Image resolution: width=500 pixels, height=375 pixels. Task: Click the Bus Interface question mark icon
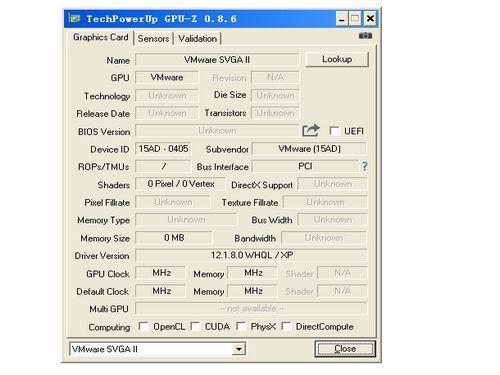click(x=365, y=166)
